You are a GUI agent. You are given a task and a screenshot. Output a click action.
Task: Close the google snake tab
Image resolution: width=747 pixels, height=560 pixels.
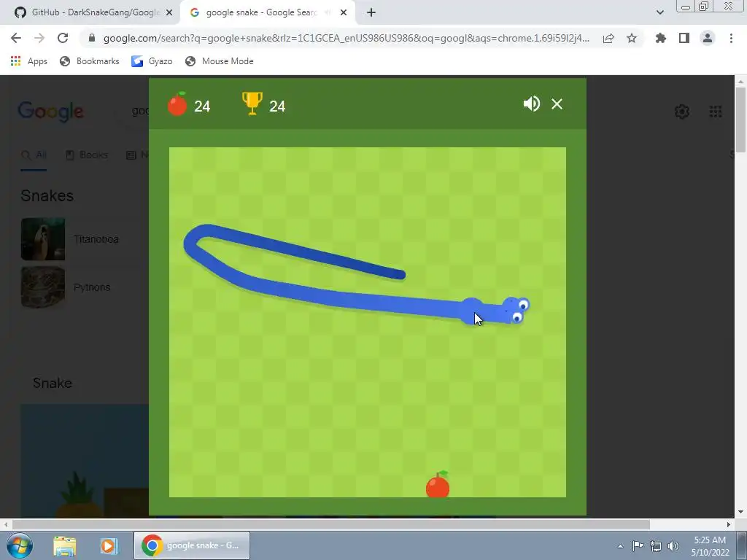(x=344, y=13)
